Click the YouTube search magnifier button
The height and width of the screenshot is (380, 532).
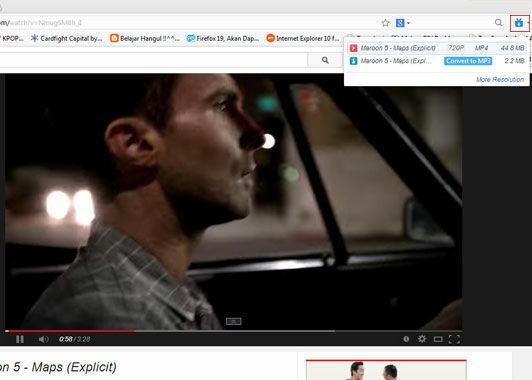[x=325, y=60]
